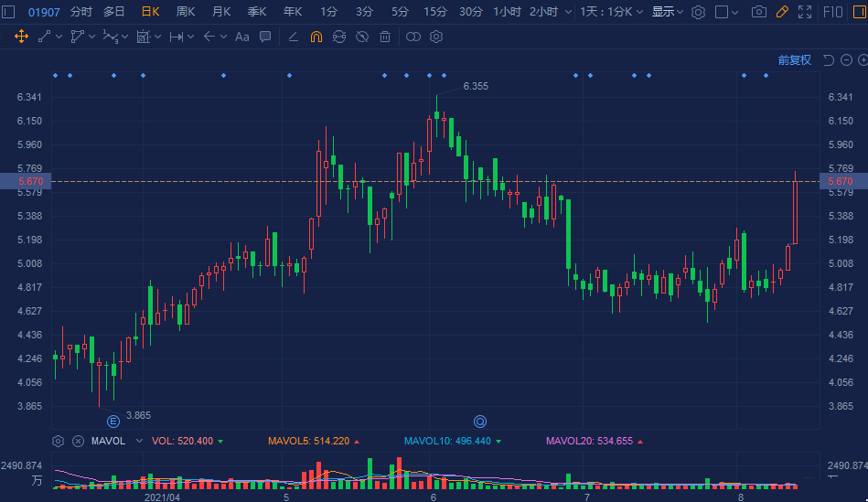Select the comment bubble note tool
868x502 pixels.
coord(266,37)
